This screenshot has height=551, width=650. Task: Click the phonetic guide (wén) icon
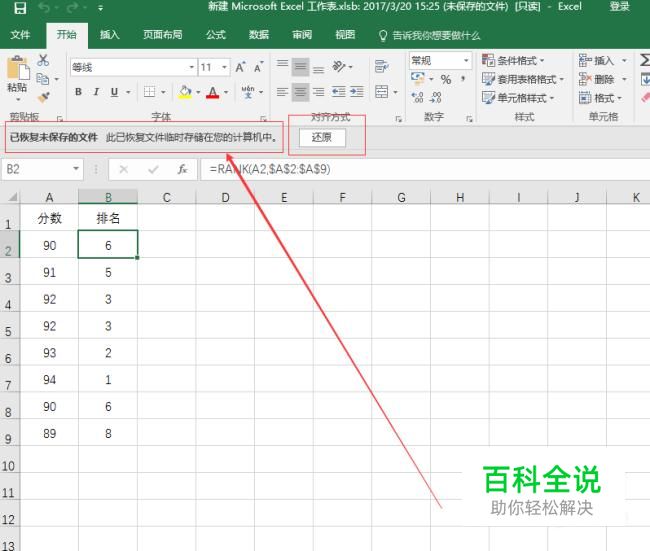[x=248, y=92]
